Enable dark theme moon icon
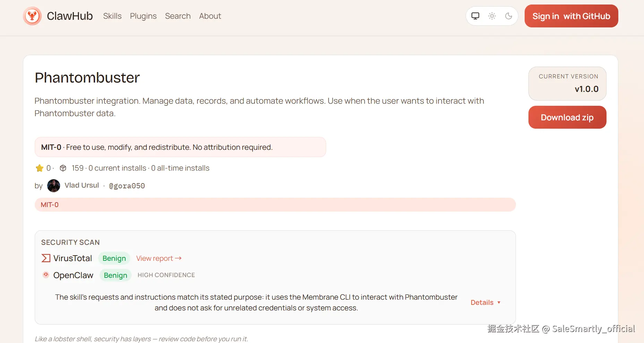This screenshot has height=343, width=644. click(x=509, y=16)
